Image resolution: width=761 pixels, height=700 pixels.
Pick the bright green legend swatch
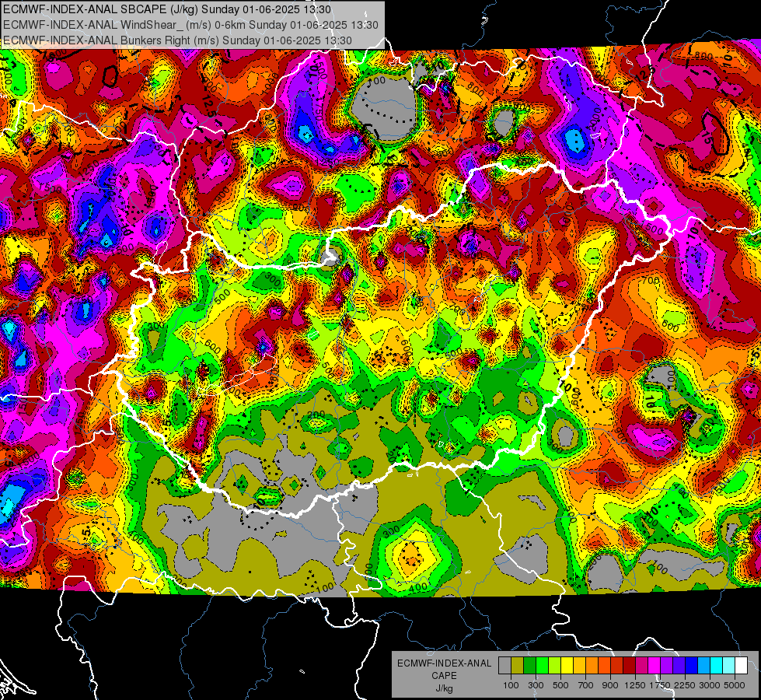pos(543,665)
